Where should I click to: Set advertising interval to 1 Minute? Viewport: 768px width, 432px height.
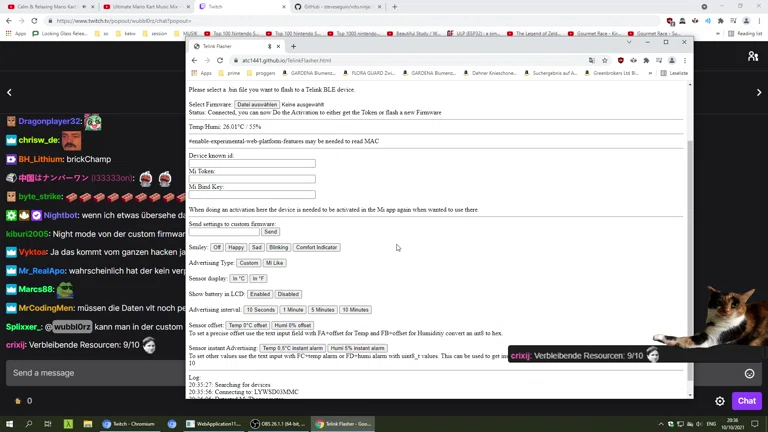[x=293, y=310]
